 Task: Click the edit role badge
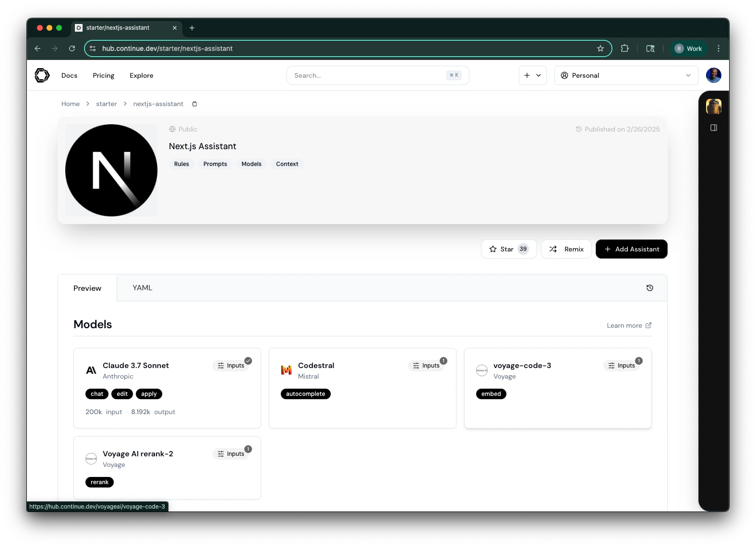pyautogui.click(x=122, y=394)
